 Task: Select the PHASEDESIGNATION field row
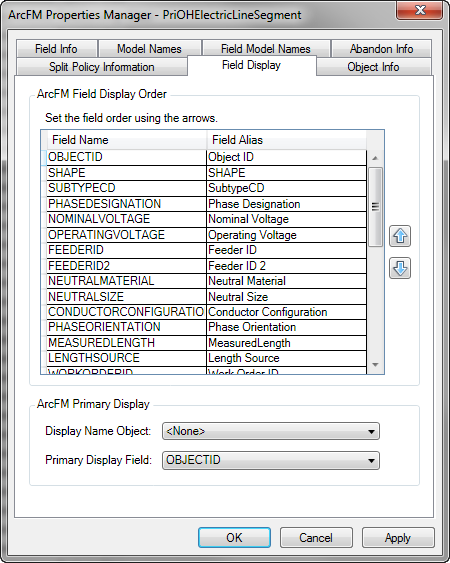tap(207, 204)
